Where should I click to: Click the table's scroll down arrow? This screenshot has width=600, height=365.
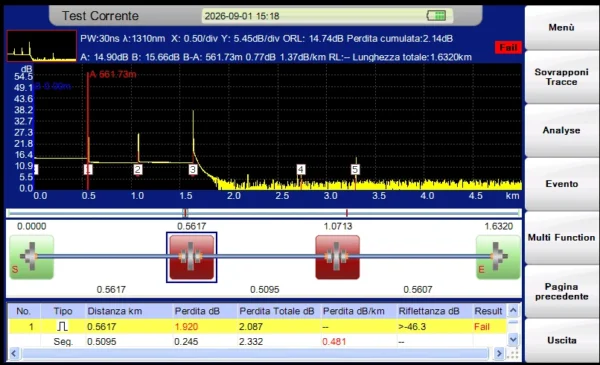pos(513,339)
